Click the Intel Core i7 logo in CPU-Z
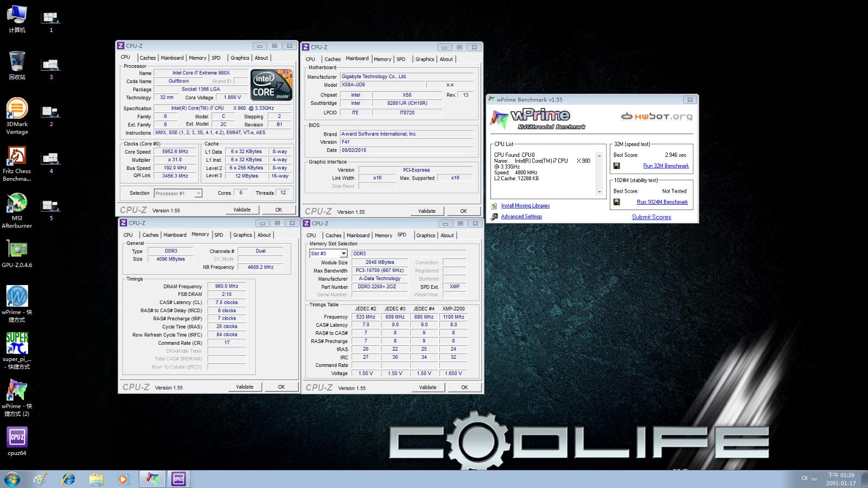This screenshot has width=868, height=488. (271, 85)
